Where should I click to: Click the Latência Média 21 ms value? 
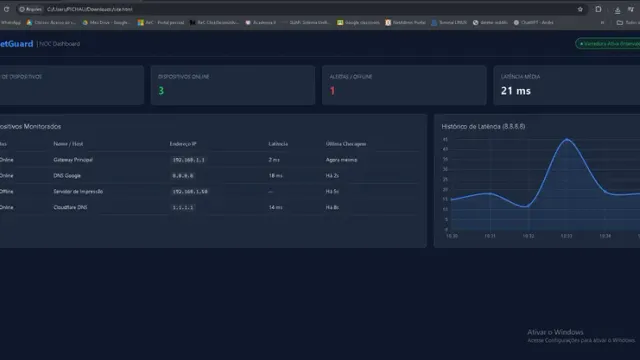point(516,91)
